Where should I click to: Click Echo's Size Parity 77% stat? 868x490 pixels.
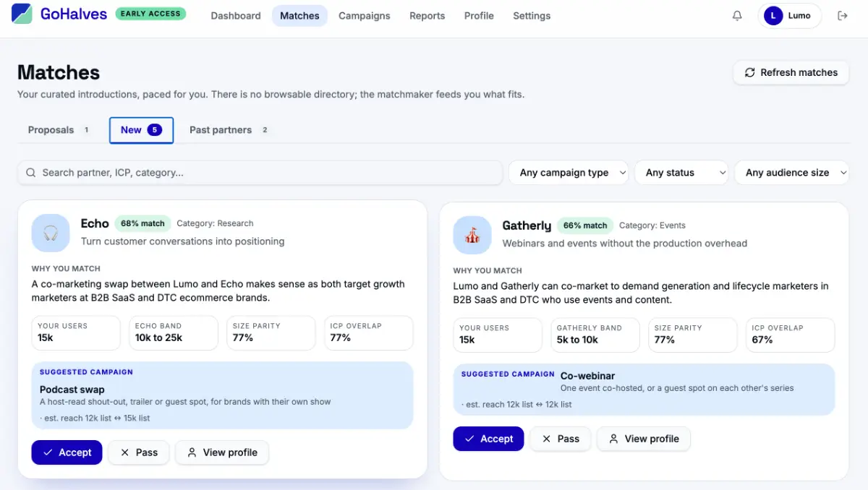[x=271, y=333]
